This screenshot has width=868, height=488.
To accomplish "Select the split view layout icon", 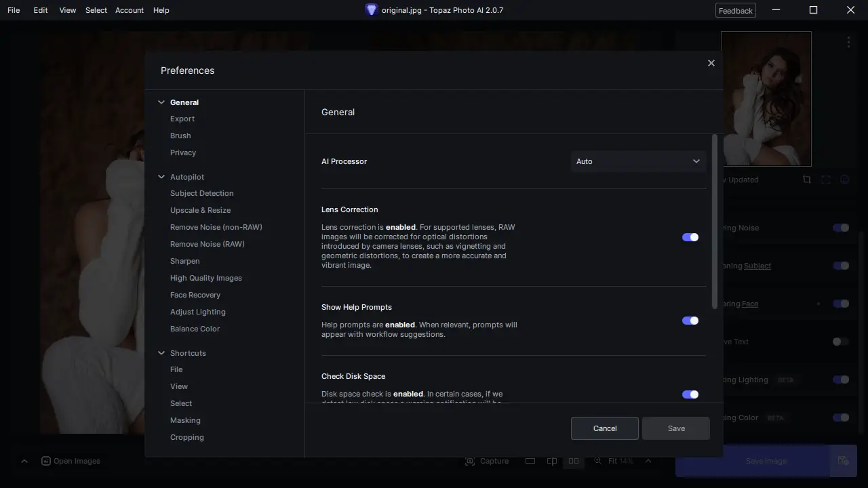I will [x=552, y=461].
